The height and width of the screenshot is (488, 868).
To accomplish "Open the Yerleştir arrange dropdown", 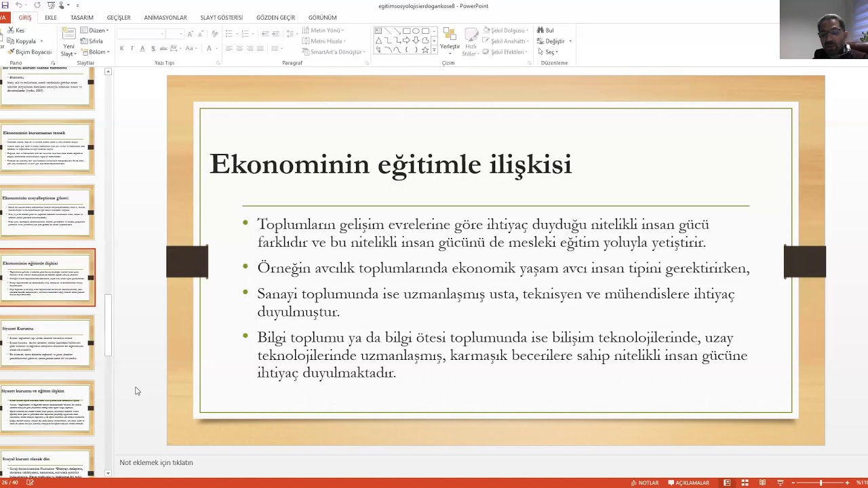I will point(450,41).
